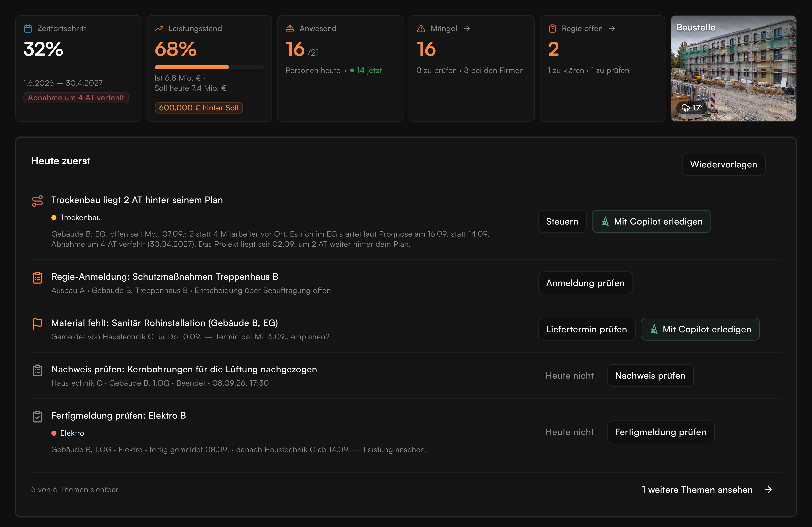This screenshot has height=527, width=812.
Task: Open Mängel via its arrow icon
Action: 467,29
